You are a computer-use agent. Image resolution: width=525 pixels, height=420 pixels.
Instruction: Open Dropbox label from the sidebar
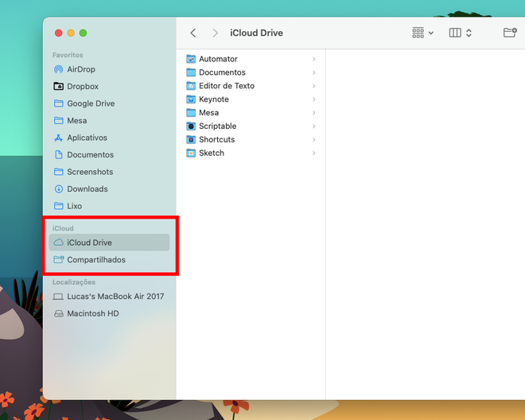pyautogui.click(x=83, y=87)
